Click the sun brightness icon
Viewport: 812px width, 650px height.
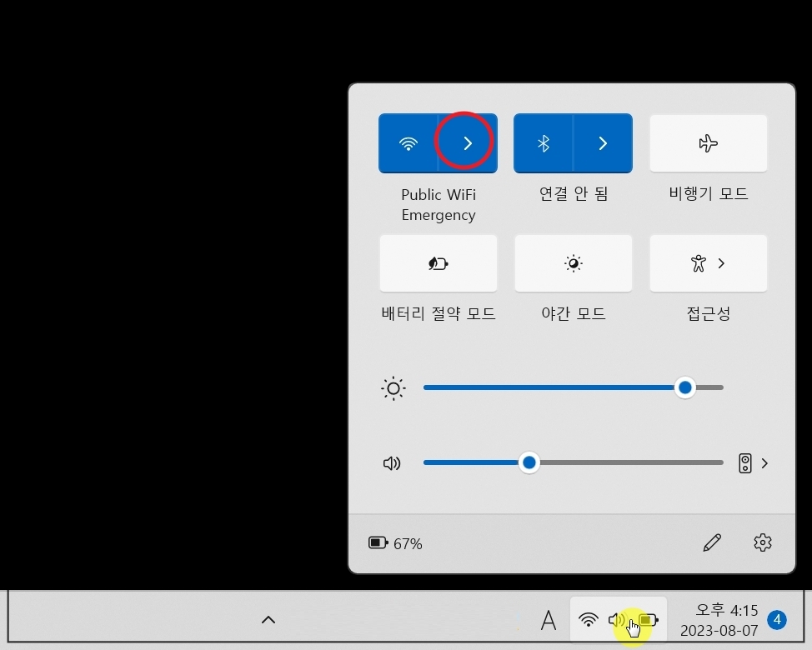(x=393, y=388)
